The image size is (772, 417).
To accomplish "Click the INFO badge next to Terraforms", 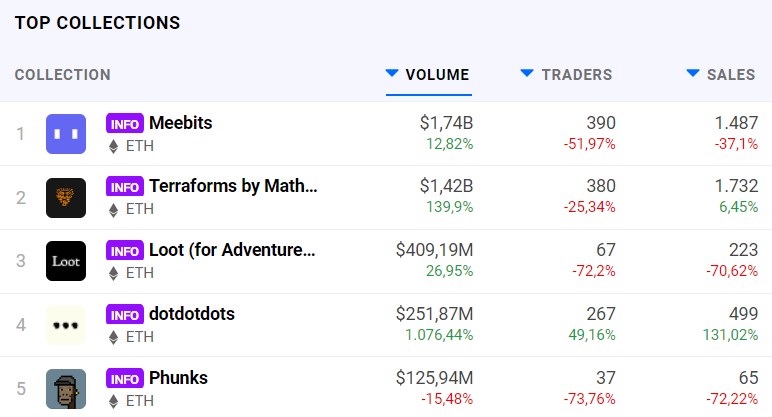I will point(125,187).
